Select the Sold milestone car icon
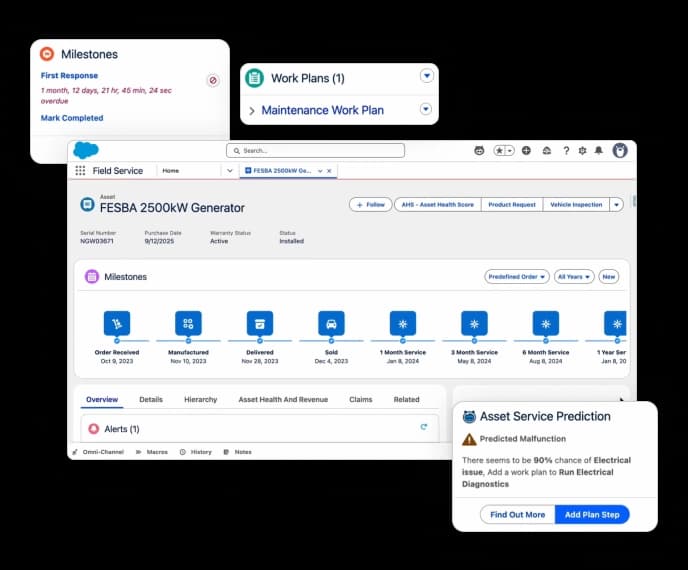688x570 pixels. click(331, 324)
